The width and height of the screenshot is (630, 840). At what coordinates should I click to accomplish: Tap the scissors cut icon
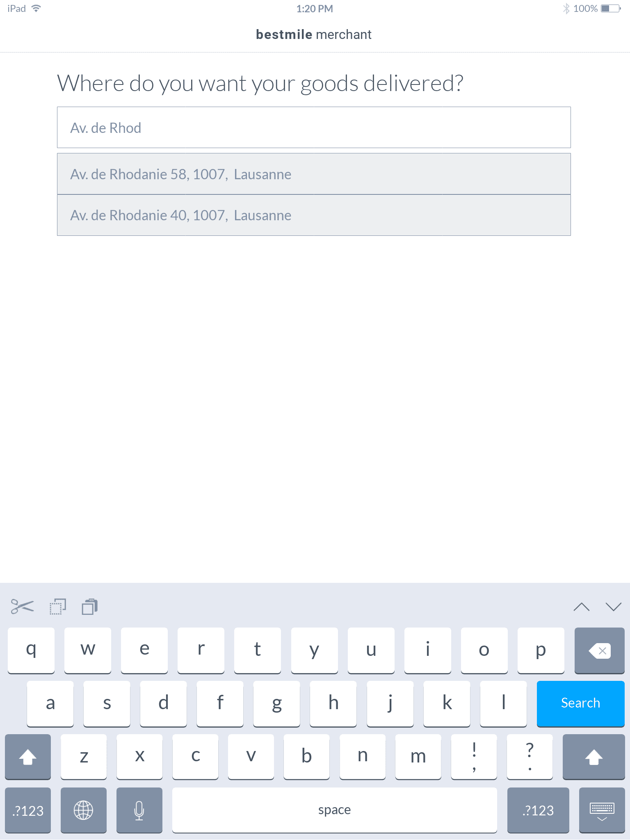pyautogui.click(x=23, y=607)
